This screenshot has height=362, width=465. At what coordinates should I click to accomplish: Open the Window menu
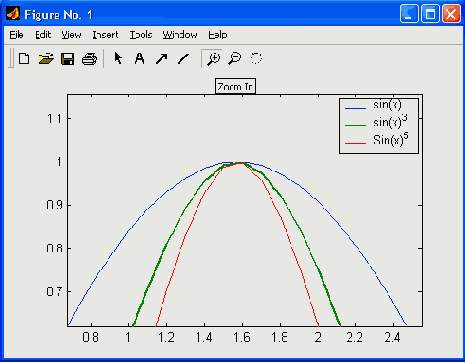coord(180,35)
